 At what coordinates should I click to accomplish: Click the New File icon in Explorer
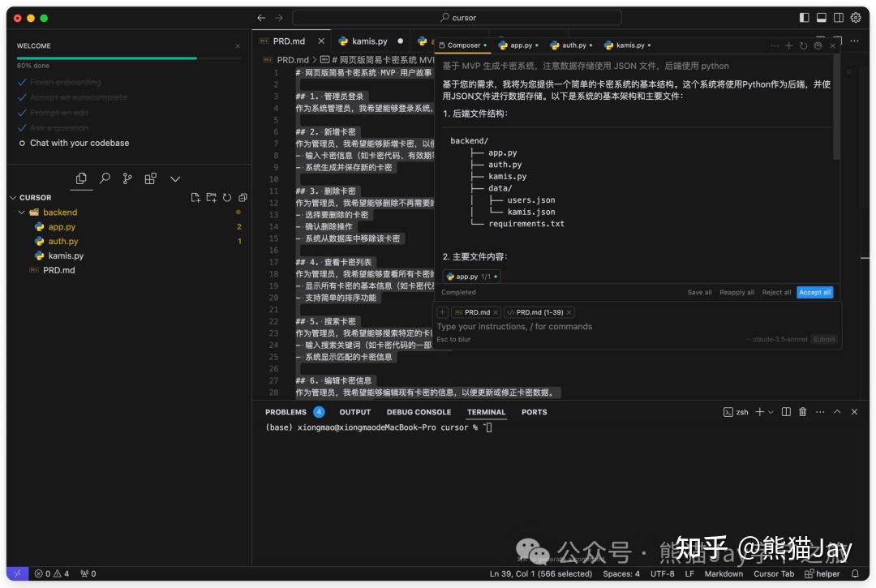[x=195, y=197]
